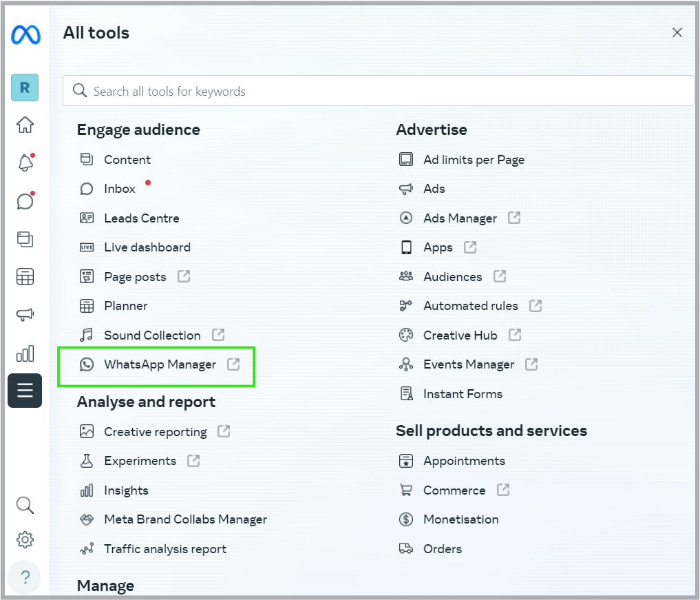This screenshot has height=600, width=700.
Task: Click external link icon beside Creative reporting
Action: tap(224, 431)
